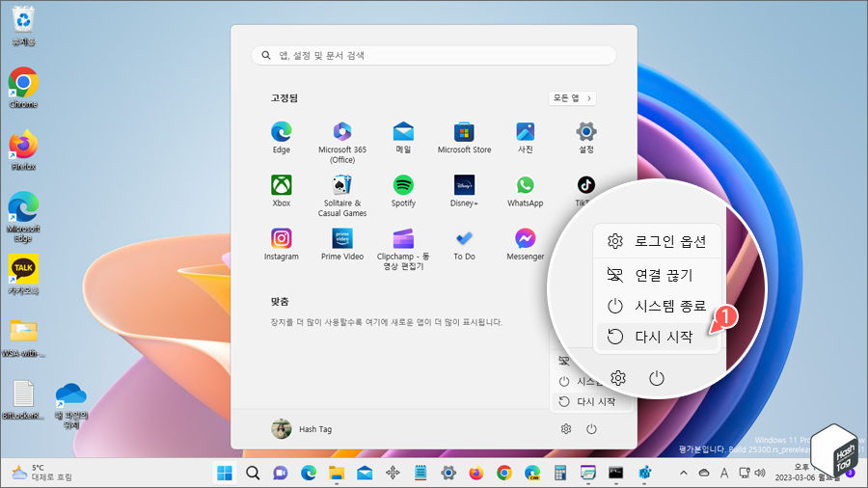Open pinned Edge in the Start menu
This screenshot has height=488, width=868.
tap(282, 138)
